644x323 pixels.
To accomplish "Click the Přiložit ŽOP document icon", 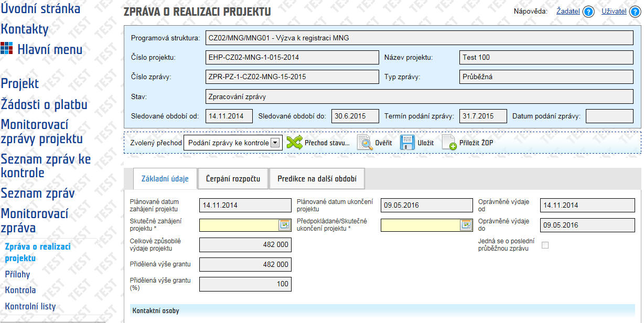I will (449, 143).
